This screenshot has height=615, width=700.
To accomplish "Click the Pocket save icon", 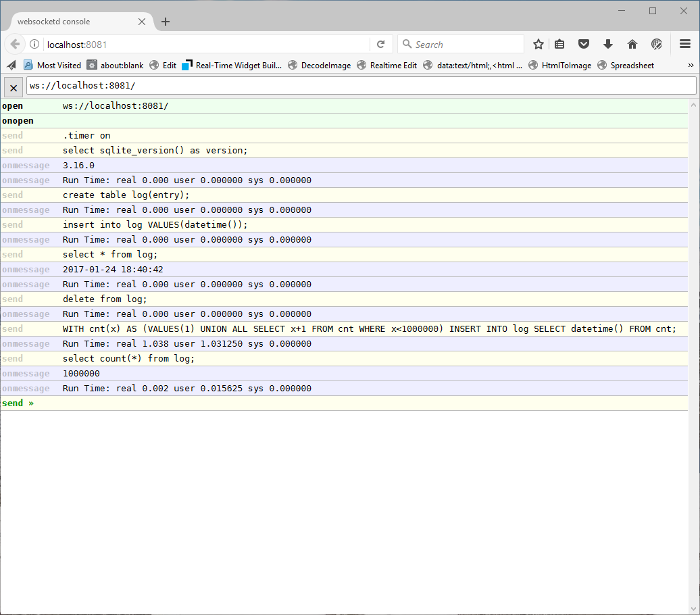I will (x=584, y=45).
